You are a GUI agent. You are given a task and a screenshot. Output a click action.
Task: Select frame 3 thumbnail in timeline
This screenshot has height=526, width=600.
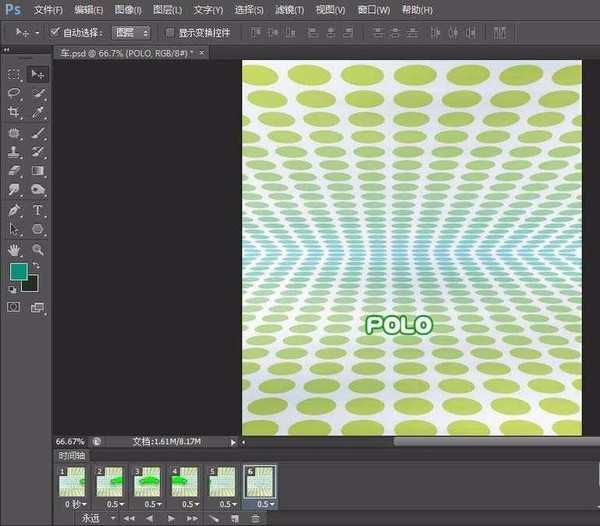[x=148, y=482]
